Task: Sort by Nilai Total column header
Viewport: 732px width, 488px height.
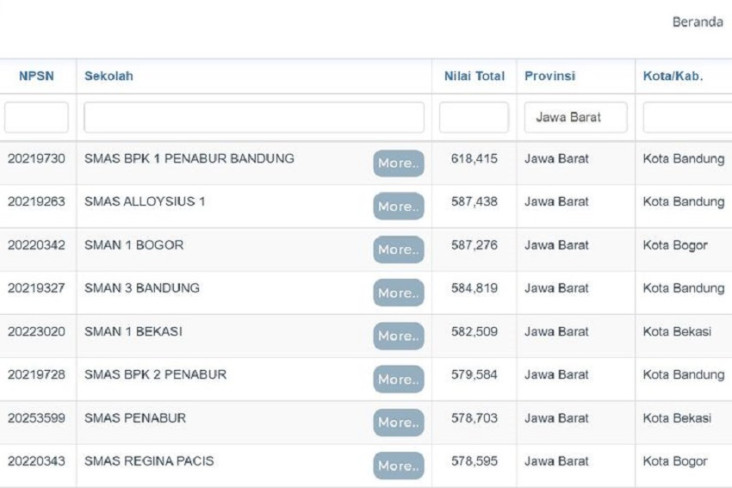Action: coord(474,76)
